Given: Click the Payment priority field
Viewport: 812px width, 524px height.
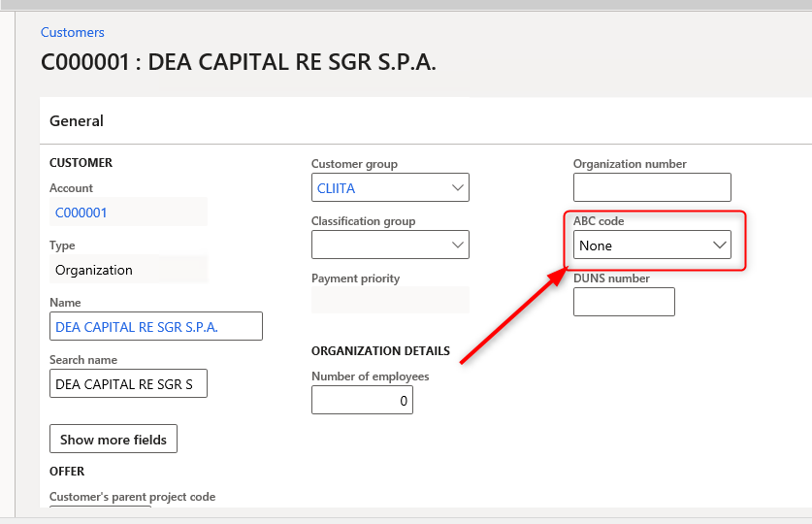Looking at the screenshot, I should 389,300.
